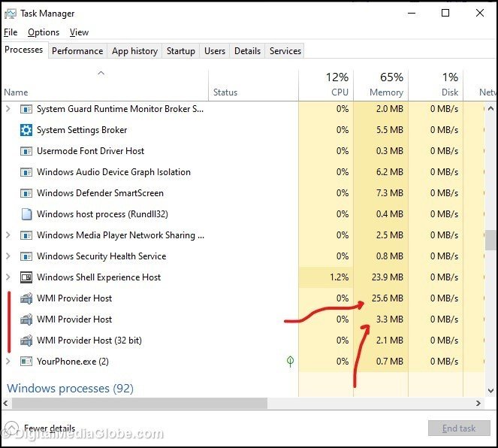Select Windows Audio Device Graph Isolation row

243,172
